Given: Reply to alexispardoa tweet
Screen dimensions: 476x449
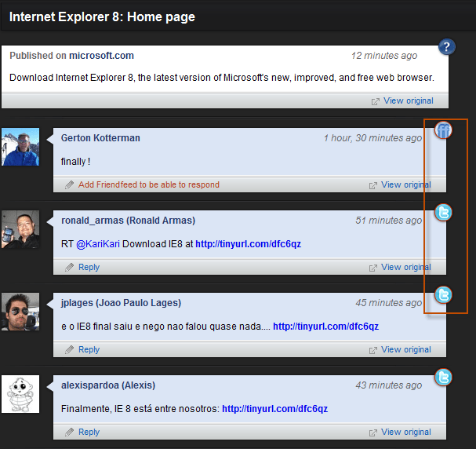Looking at the screenshot, I should (x=89, y=432).
